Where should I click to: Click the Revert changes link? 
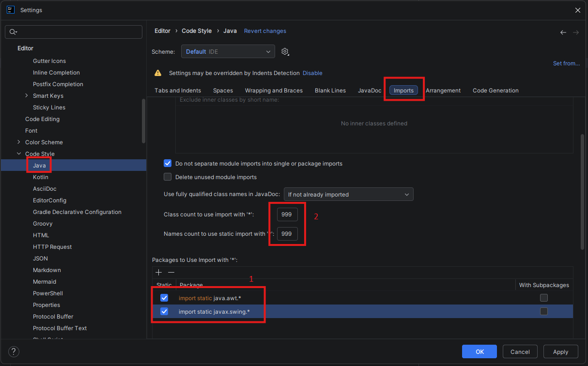[x=265, y=31]
